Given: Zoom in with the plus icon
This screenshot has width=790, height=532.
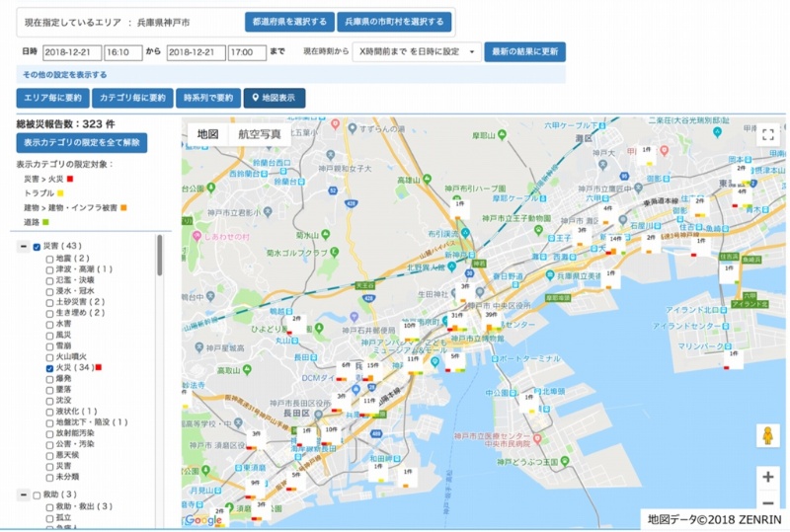Looking at the screenshot, I should click(767, 477).
